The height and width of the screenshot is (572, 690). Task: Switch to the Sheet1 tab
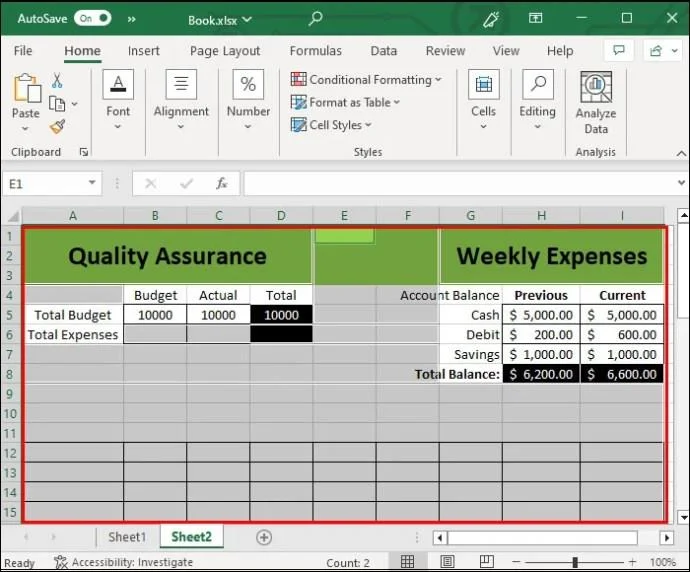(127, 537)
